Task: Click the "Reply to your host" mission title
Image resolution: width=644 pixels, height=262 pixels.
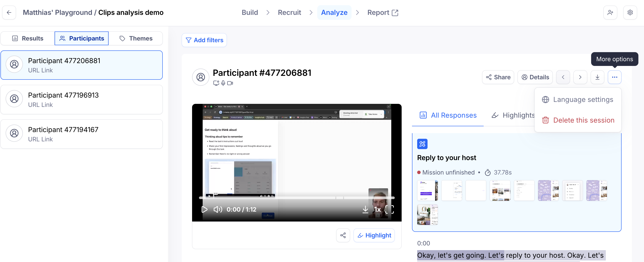Action: [447, 158]
